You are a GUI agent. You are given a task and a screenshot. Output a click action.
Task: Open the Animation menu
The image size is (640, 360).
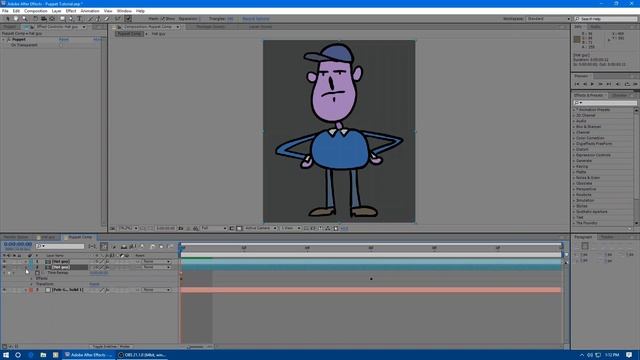point(89,11)
